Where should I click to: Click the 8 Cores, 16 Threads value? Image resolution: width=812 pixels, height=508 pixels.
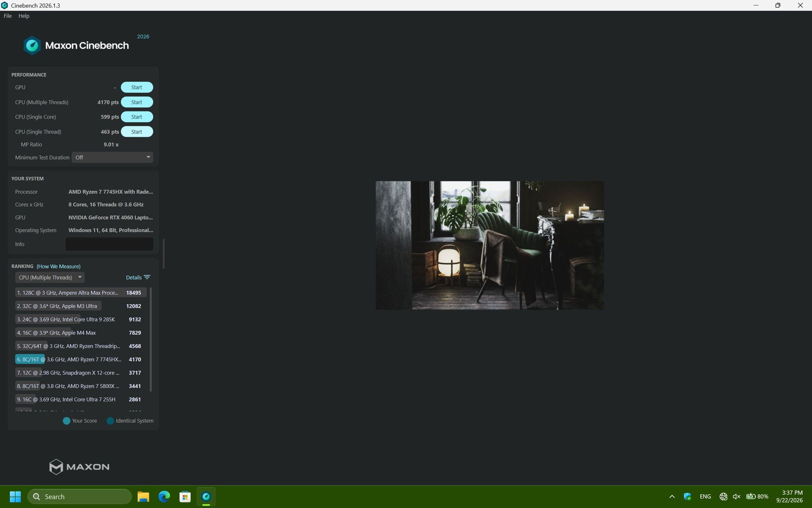click(106, 204)
